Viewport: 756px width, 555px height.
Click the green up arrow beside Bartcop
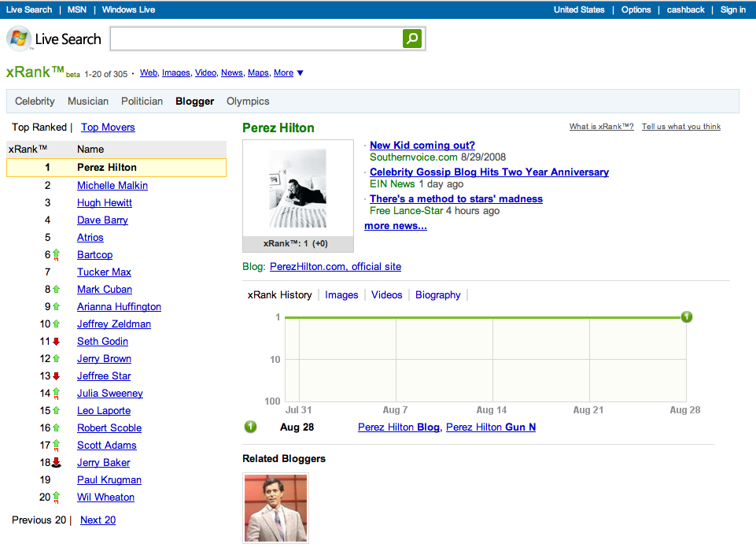tap(56, 255)
